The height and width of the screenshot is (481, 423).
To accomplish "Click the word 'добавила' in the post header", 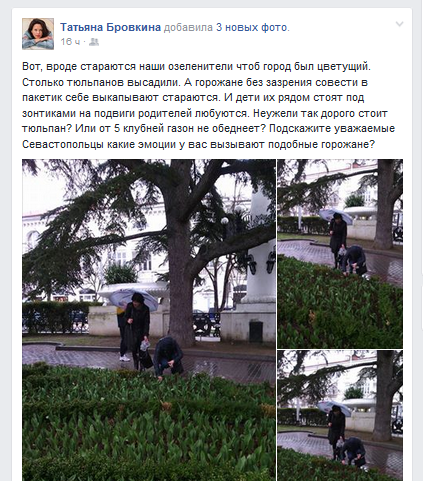I will [188, 27].
